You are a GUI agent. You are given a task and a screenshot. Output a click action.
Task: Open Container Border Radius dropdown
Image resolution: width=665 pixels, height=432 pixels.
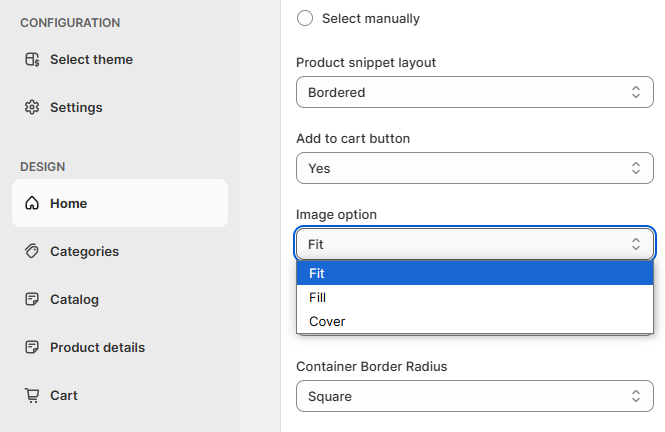[x=475, y=396]
